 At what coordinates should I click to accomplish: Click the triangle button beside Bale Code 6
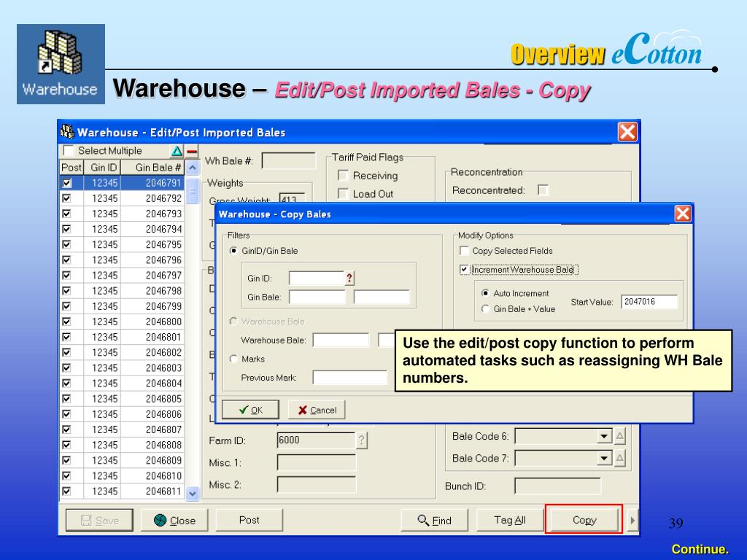[x=620, y=436]
